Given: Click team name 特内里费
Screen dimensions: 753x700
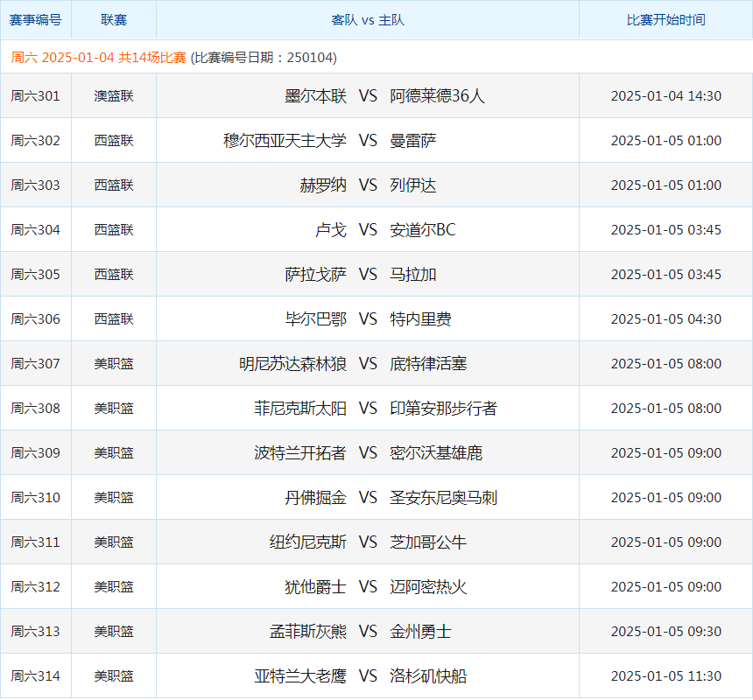Looking at the screenshot, I should click(x=420, y=319).
